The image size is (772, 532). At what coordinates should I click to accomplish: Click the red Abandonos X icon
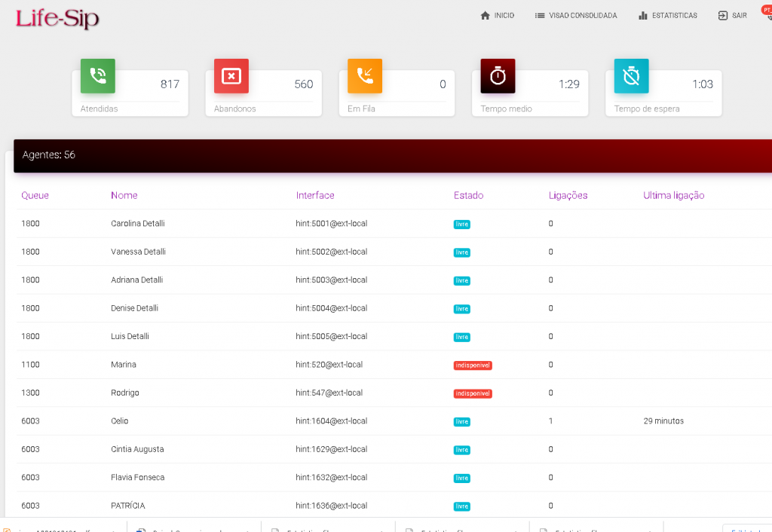coord(231,76)
